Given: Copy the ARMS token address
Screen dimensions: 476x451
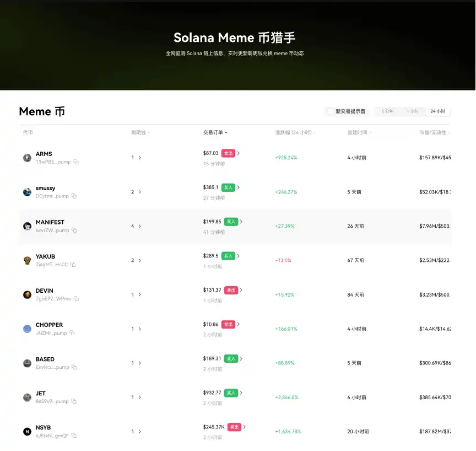Looking at the screenshot, I should coord(76,162).
